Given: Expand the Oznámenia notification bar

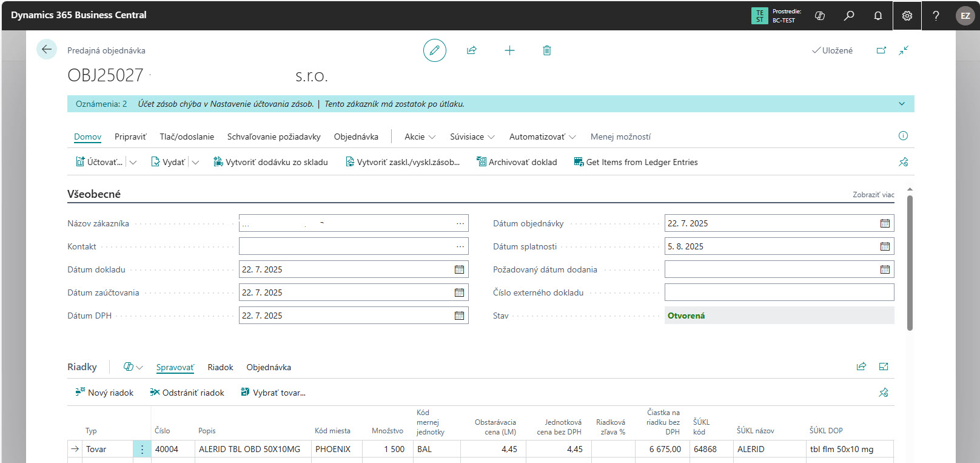Looking at the screenshot, I should pyautogui.click(x=901, y=104).
